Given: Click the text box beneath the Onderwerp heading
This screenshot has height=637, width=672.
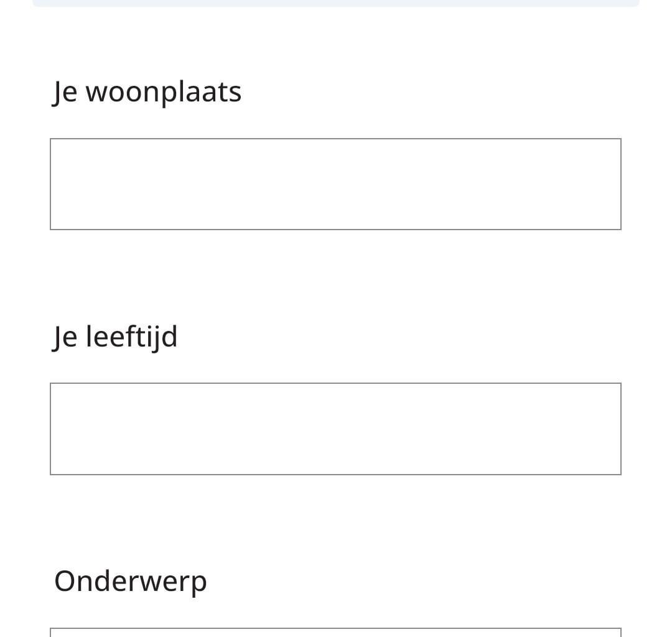Looking at the screenshot, I should [x=335, y=633].
